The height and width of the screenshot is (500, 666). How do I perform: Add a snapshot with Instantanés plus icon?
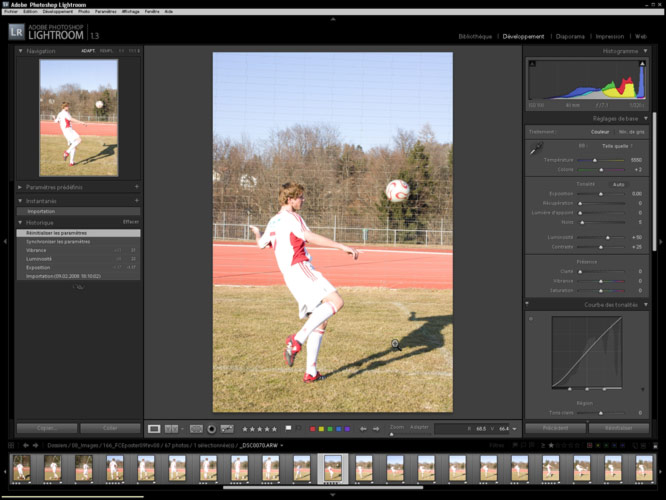tap(136, 200)
